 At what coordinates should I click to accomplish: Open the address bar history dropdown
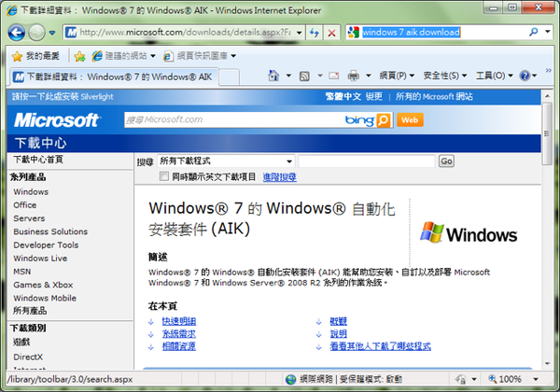click(x=300, y=33)
